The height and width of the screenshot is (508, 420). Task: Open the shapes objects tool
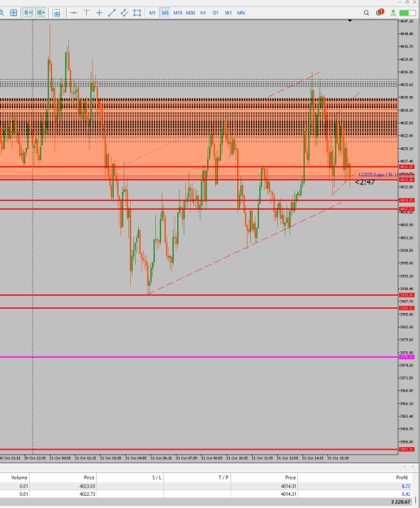(137, 13)
